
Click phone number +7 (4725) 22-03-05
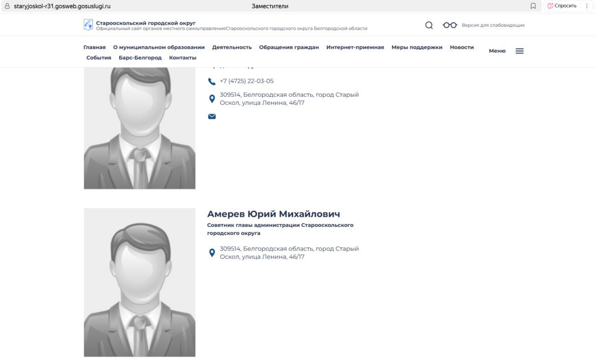[x=247, y=81]
